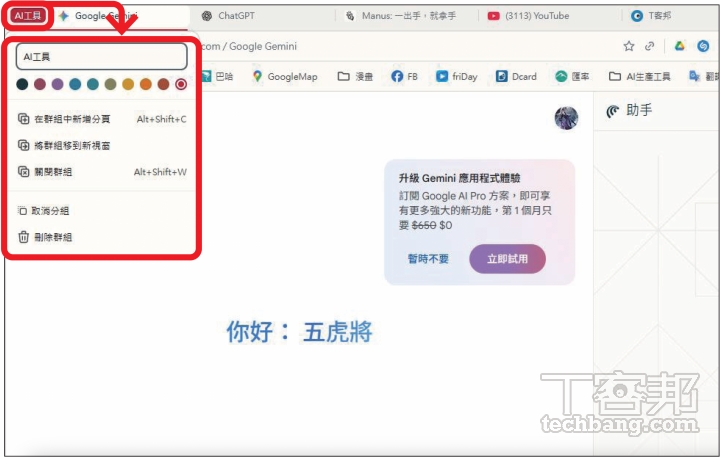Pick the yellow group color
The width and height of the screenshot is (720, 457).
(x=128, y=84)
